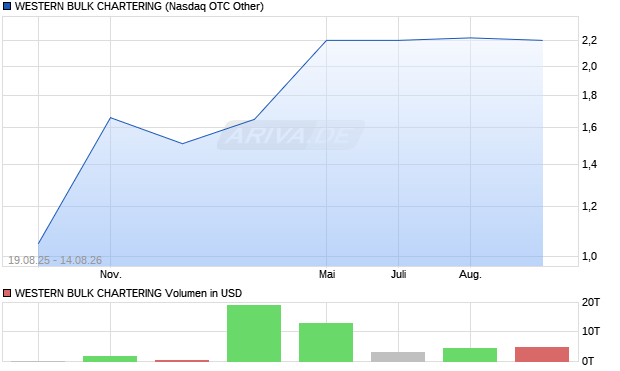Click the Juli axis label
Image resolution: width=620 pixels, height=371 pixels.
coord(399,274)
